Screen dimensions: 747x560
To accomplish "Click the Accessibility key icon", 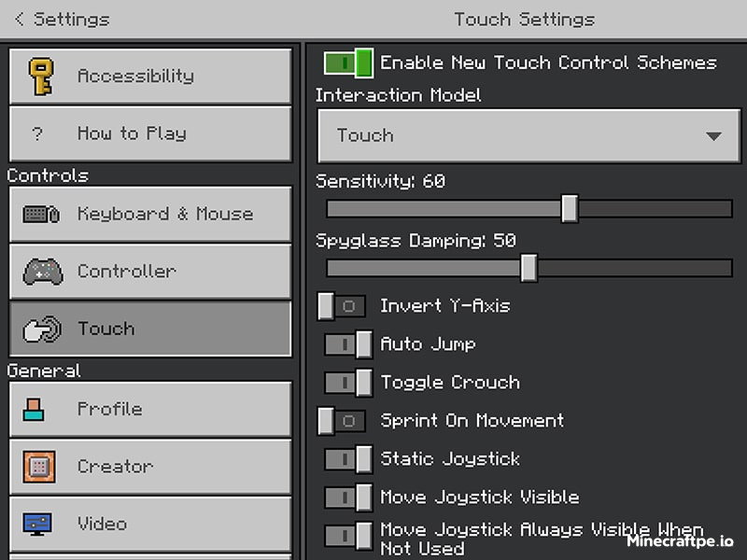I will pos(41,76).
